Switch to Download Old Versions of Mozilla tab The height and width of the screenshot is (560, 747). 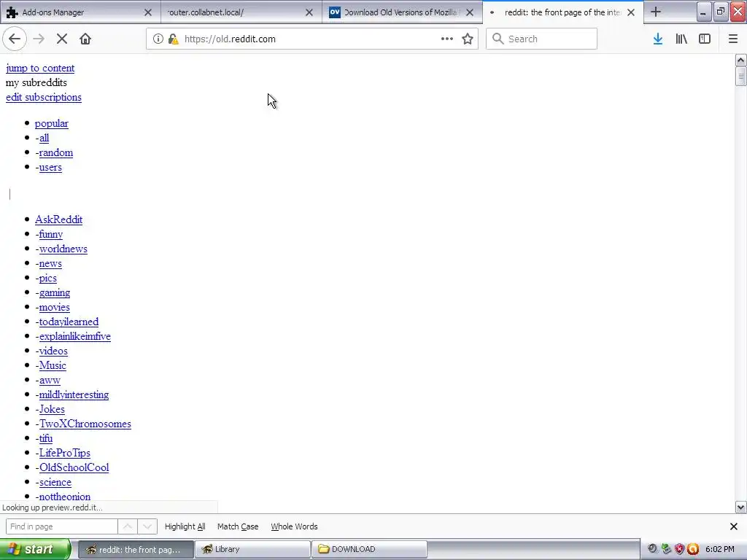click(402, 12)
